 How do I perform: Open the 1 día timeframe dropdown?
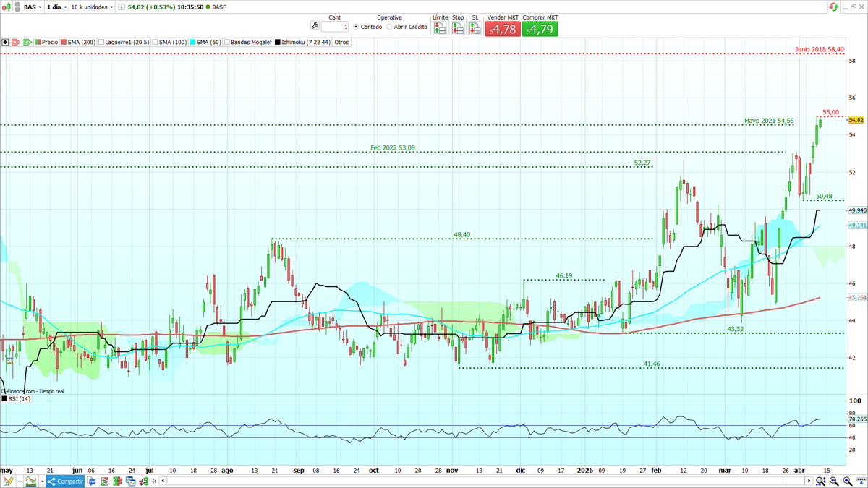(56, 7)
